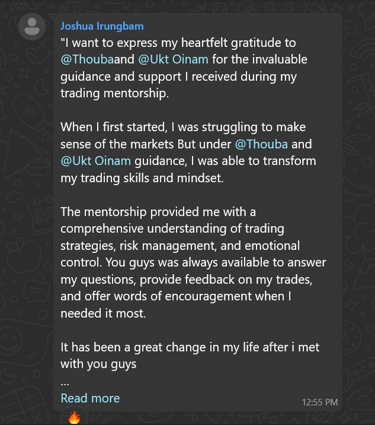Open sender name Joshua Irungbam
This screenshot has height=425, width=375.
coord(102,26)
